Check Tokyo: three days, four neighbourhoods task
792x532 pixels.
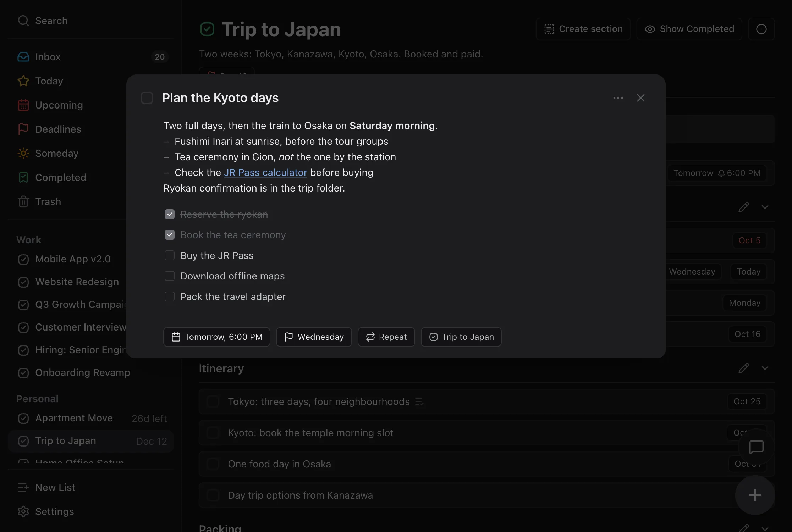pos(213,401)
